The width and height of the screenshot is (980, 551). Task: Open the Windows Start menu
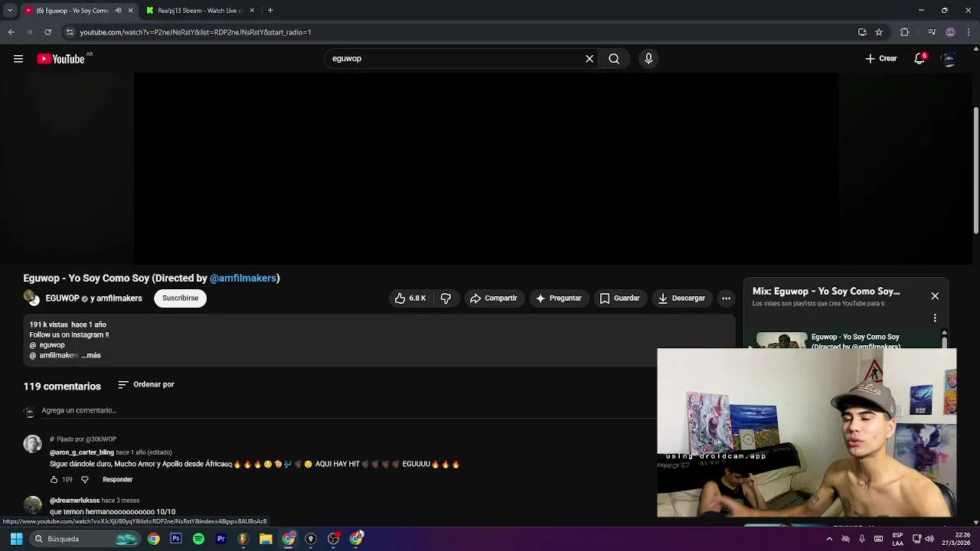(x=16, y=539)
